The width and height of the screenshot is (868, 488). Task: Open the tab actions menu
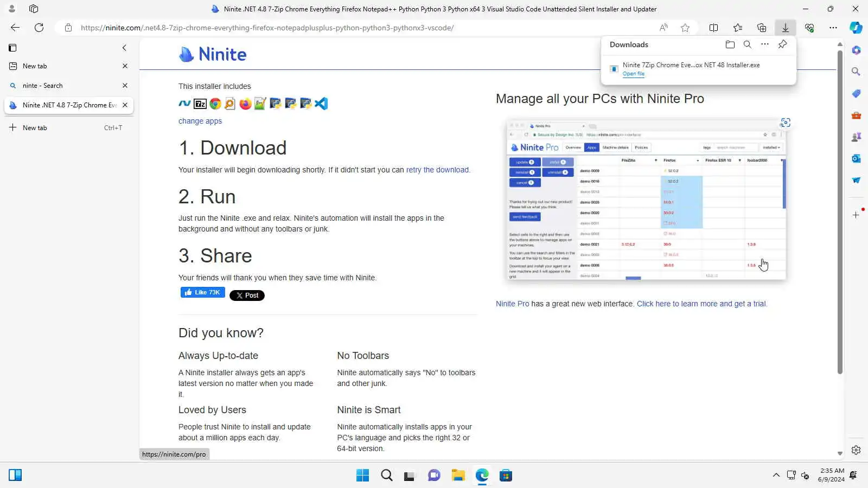pos(12,48)
